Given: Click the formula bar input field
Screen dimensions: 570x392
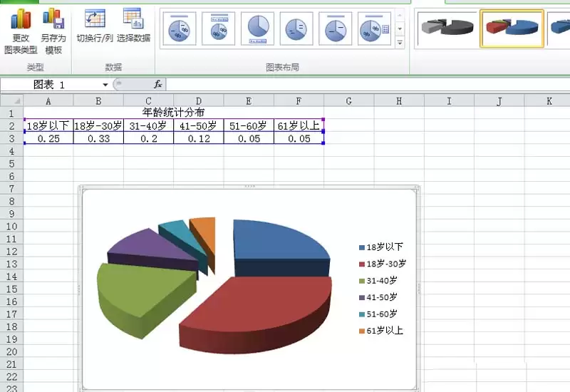Looking at the screenshot, I should click(356, 84).
